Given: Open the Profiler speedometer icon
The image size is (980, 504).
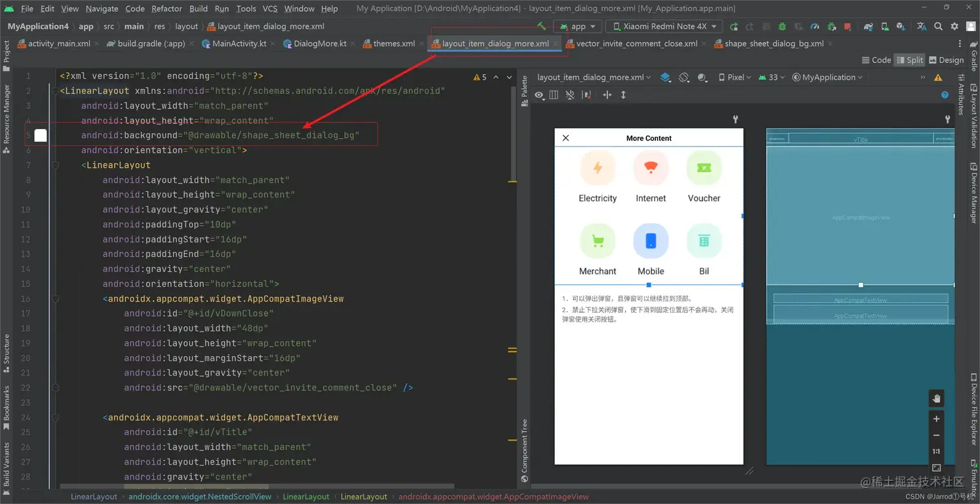Looking at the screenshot, I should [x=815, y=27].
